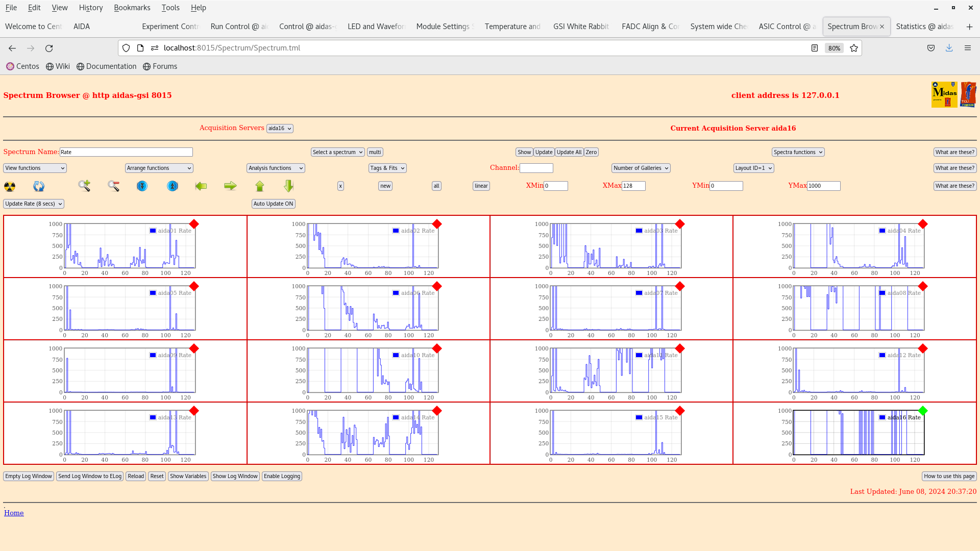
Task: Toggle the Auto Update ON button
Action: [273, 204]
